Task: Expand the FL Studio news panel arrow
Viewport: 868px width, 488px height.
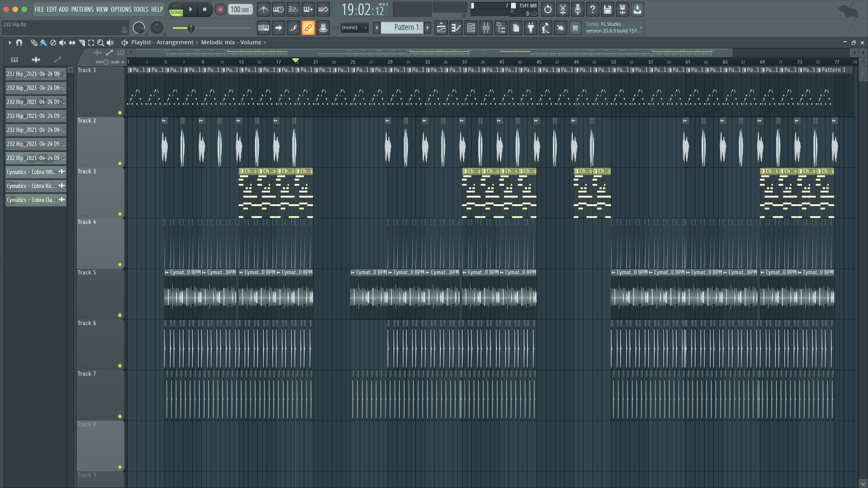Action: 641,28
